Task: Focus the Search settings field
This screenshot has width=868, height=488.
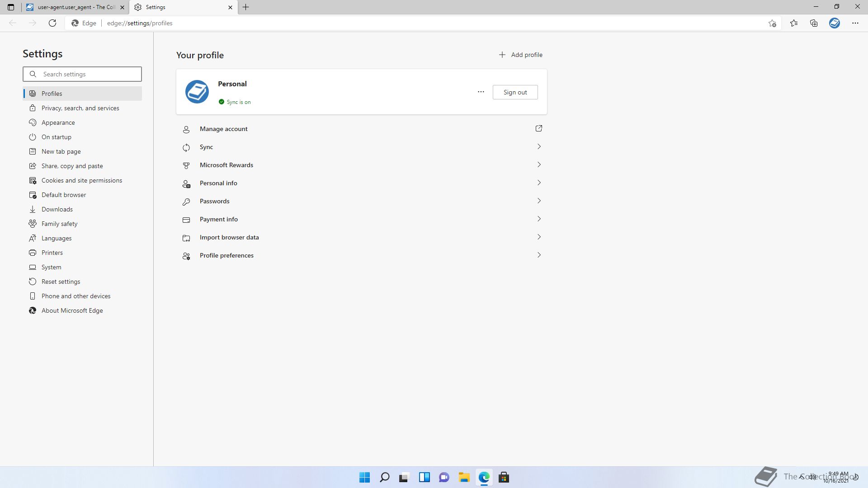Action: coord(82,74)
